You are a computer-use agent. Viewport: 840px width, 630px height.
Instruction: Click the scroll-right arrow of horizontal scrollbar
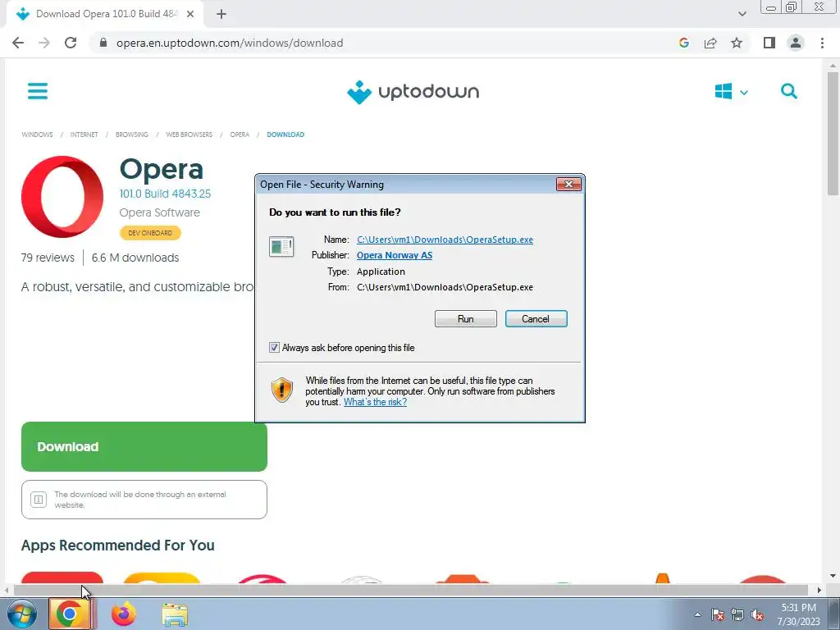click(819, 591)
